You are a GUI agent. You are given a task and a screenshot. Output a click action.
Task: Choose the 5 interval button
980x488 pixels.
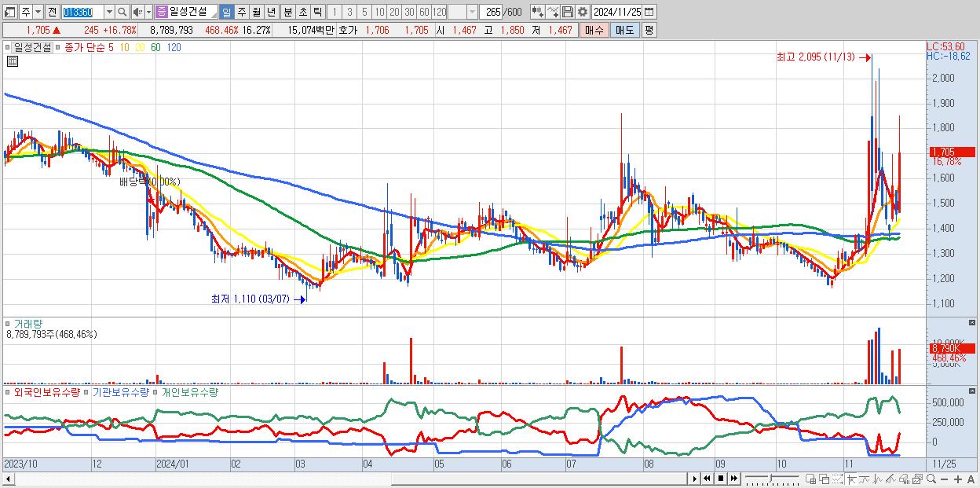[364, 13]
